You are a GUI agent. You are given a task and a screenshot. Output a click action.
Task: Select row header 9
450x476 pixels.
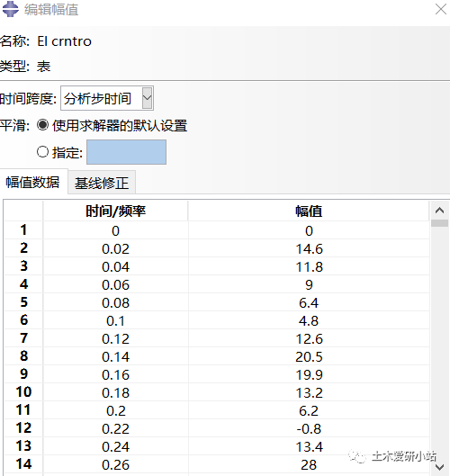pos(23,374)
